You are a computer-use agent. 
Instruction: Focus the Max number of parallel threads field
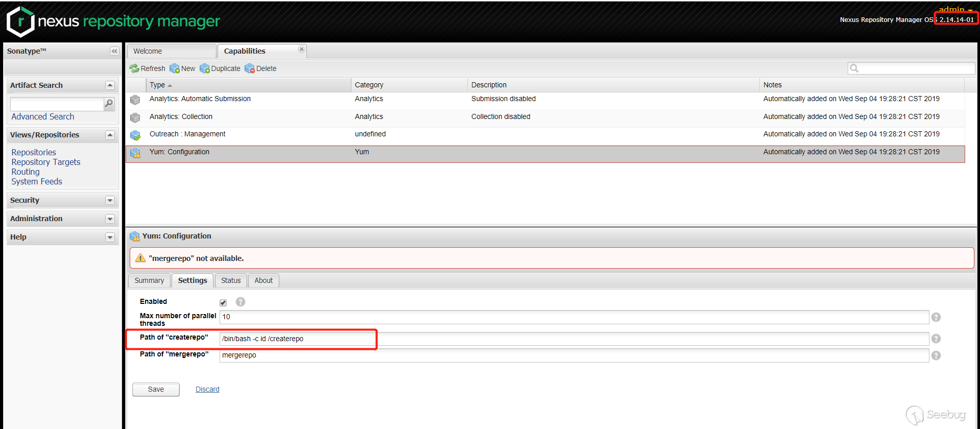pos(574,317)
